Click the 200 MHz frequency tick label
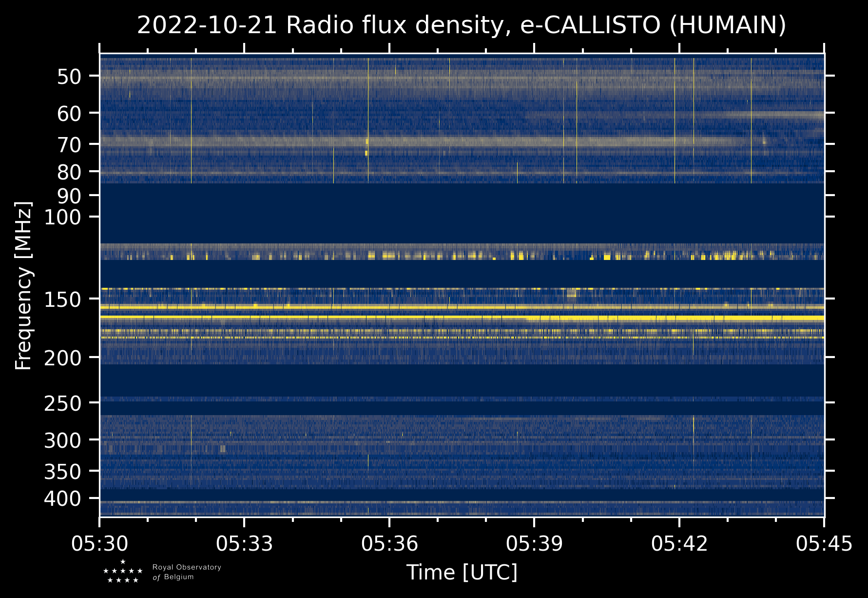This screenshot has height=598, width=868. tap(62, 358)
